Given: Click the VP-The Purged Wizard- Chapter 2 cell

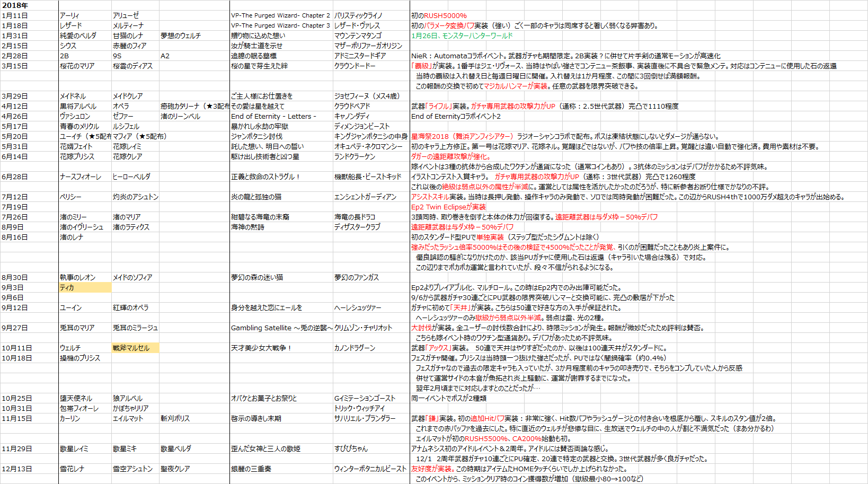Looking at the screenshot, I should (281, 15).
